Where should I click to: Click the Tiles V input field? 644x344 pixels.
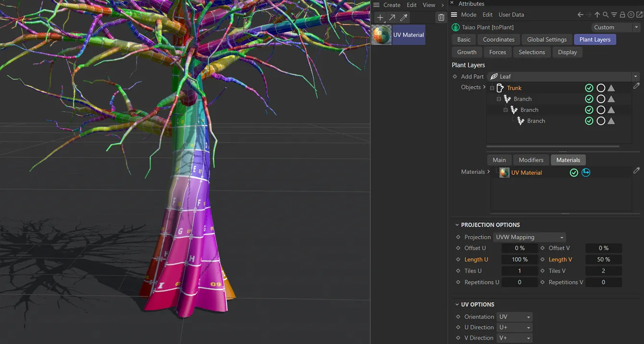pos(604,270)
